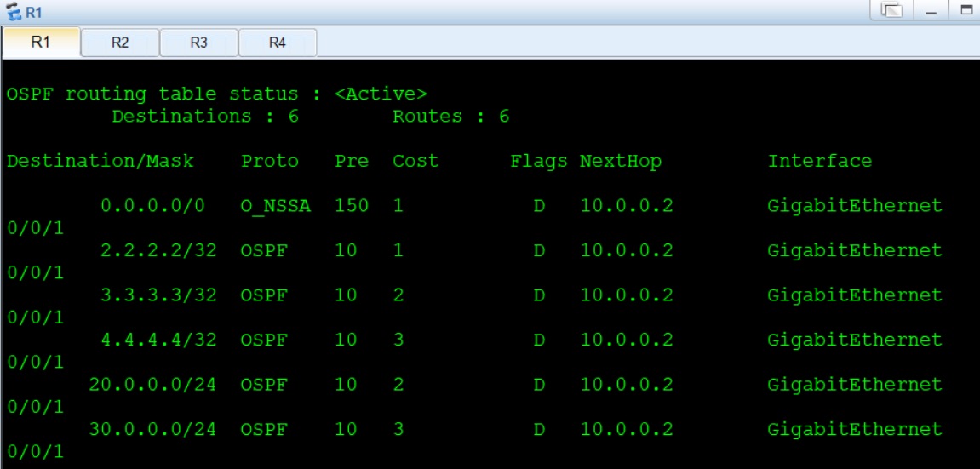Click GigabitEthernet in the 2.2.2.2/32 row

pyautogui.click(x=854, y=250)
